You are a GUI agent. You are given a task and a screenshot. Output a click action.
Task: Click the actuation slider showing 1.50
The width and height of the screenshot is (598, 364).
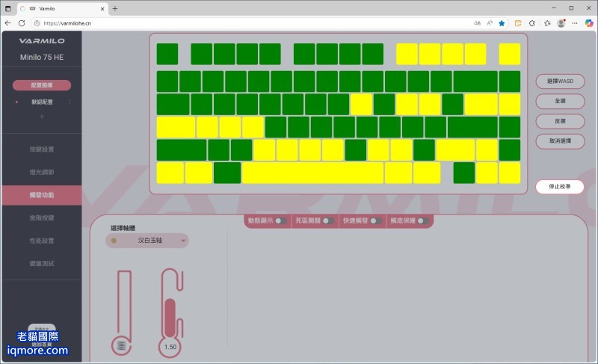click(170, 313)
